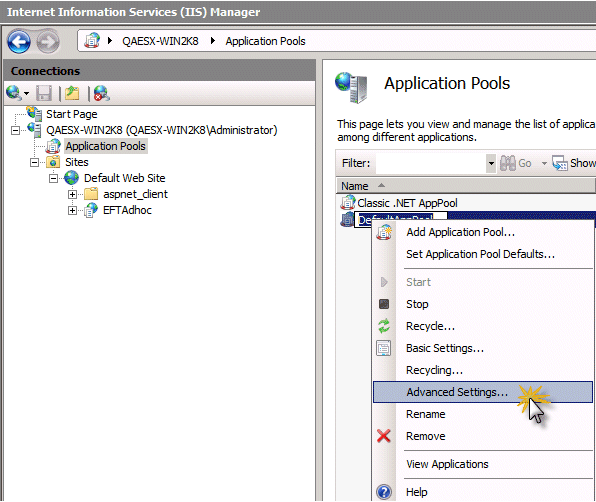Viewport: 596px width, 502px height.
Task: Click the Delete Connection icon in Connections toolbar
Action: pyautogui.click(x=101, y=93)
